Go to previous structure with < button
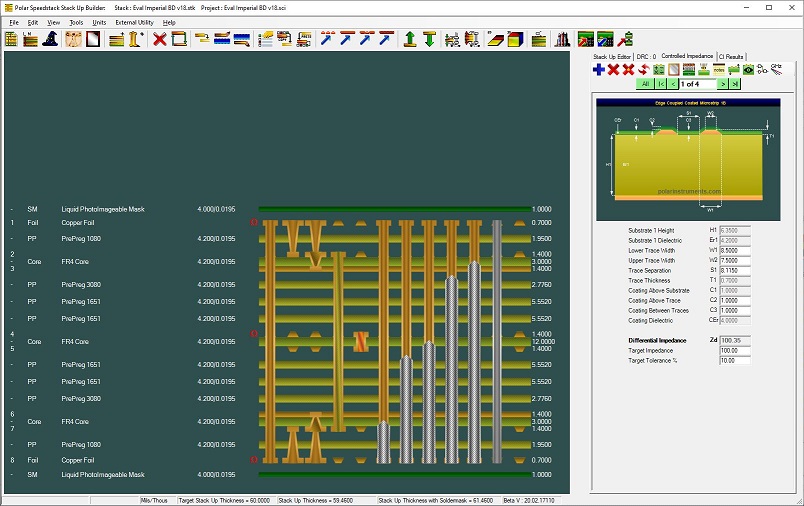 673,84
